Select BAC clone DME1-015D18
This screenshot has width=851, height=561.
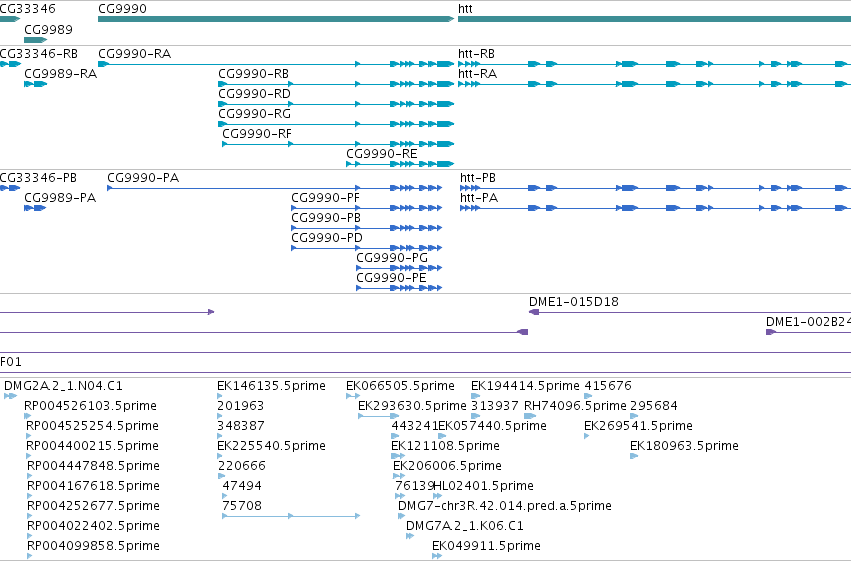click(690, 312)
